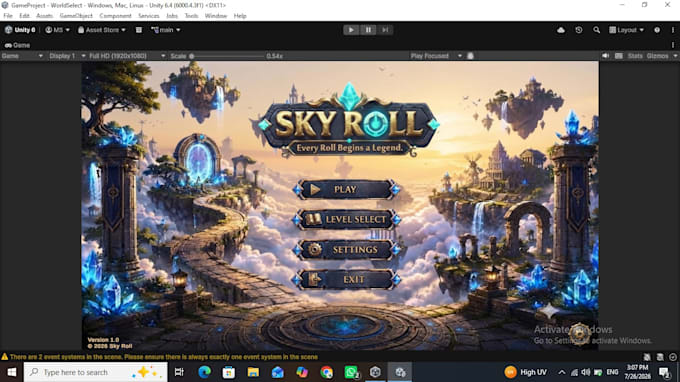The width and height of the screenshot is (680, 382).
Task: Open the Services menu
Action: pyautogui.click(x=149, y=16)
